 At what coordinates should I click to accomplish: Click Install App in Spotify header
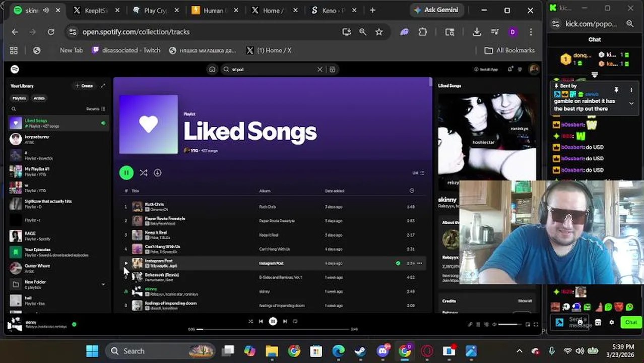pyautogui.click(x=486, y=70)
